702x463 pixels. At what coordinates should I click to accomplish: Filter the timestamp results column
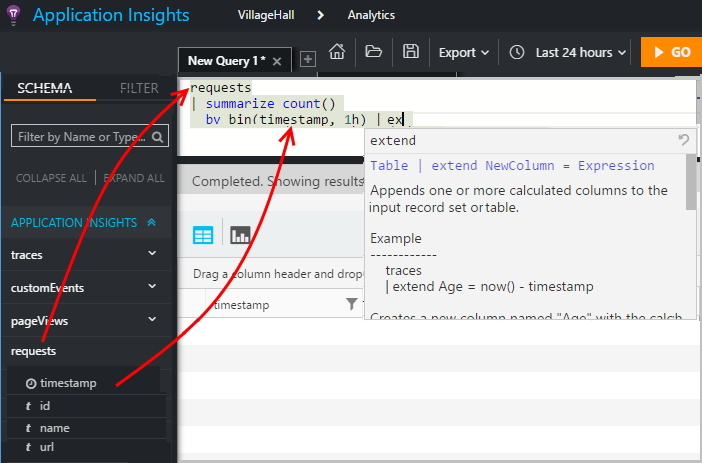(x=352, y=304)
